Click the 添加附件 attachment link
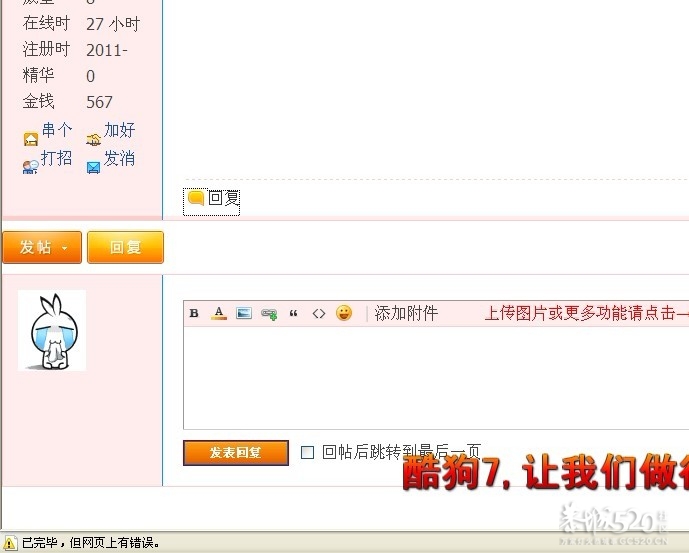This screenshot has height=553, width=689. 406,313
